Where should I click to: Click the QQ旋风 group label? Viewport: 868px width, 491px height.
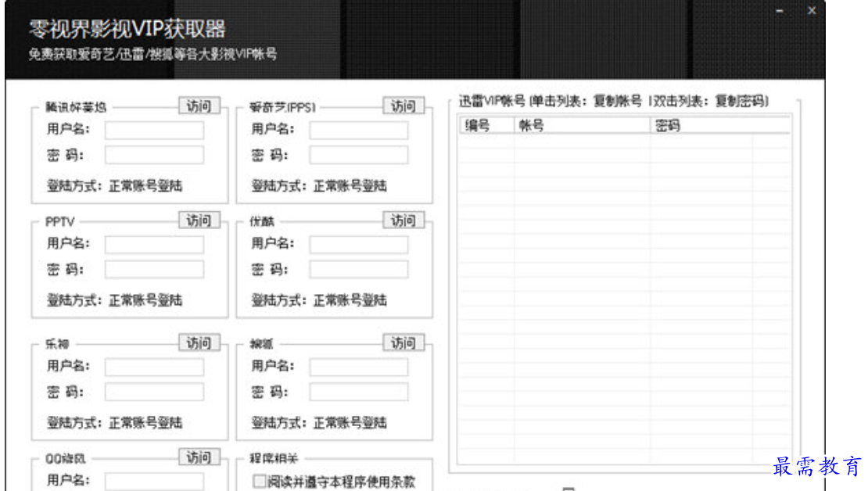[x=66, y=458]
